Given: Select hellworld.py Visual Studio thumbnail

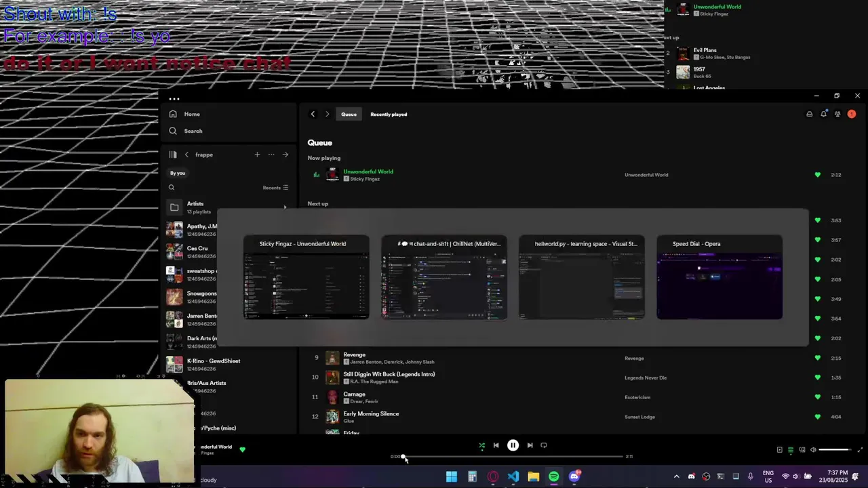Looking at the screenshot, I should (582, 277).
